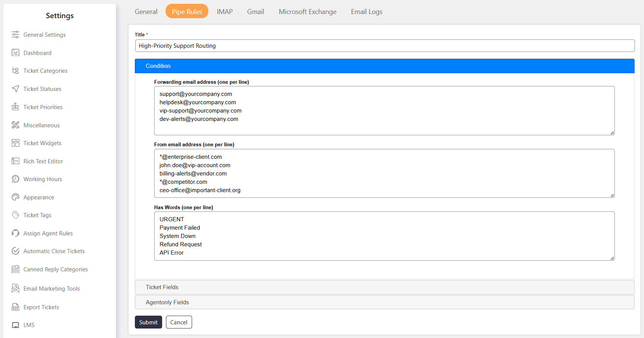The image size is (644, 338).
Task: Open Email Marketing Tools link
Action: click(52, 288)
